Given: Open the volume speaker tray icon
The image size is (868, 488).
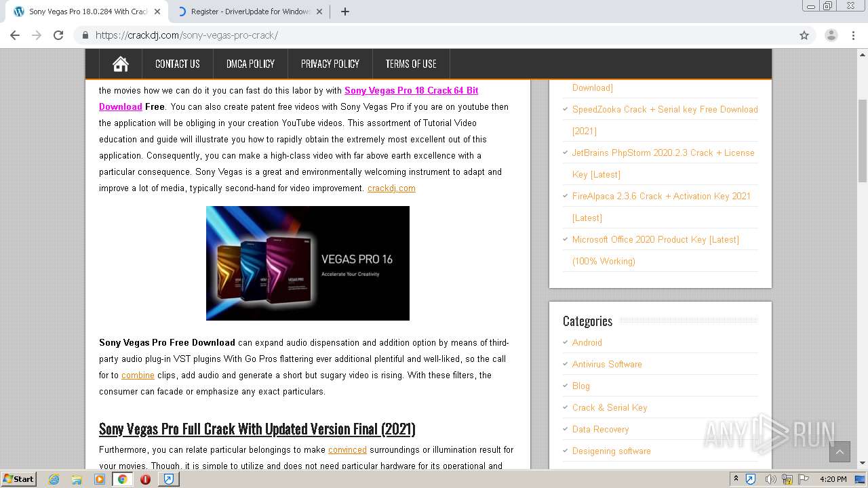Looking at the screenshot, I should [x=770, y=479].
